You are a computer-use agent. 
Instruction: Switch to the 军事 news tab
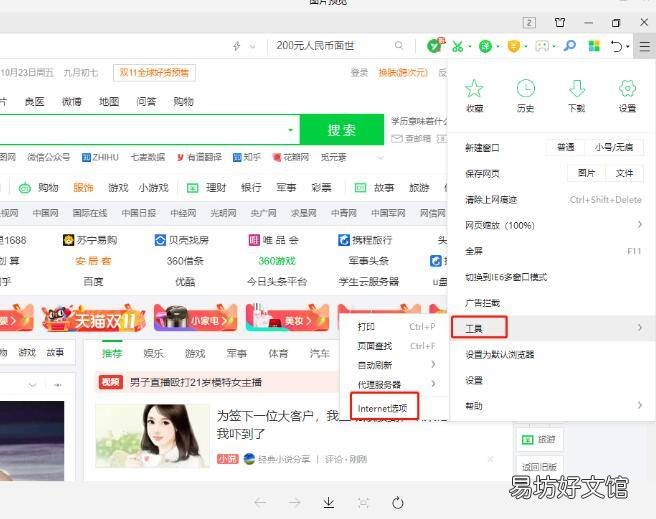[237, 353]
